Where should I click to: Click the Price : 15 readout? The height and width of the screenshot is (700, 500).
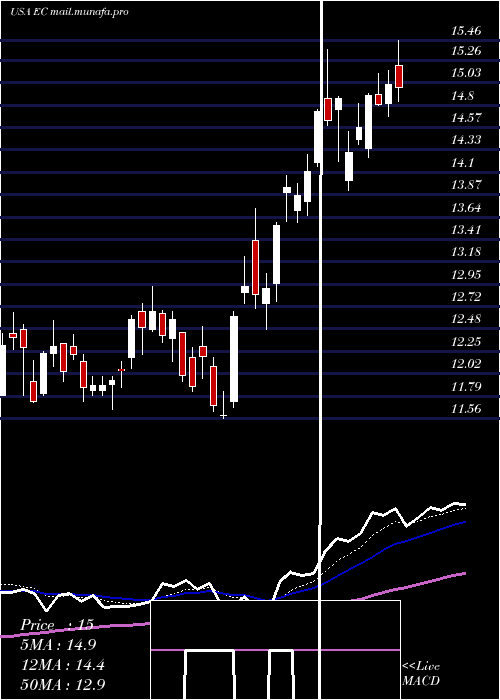pyautogui.click(x=57, y=625)
